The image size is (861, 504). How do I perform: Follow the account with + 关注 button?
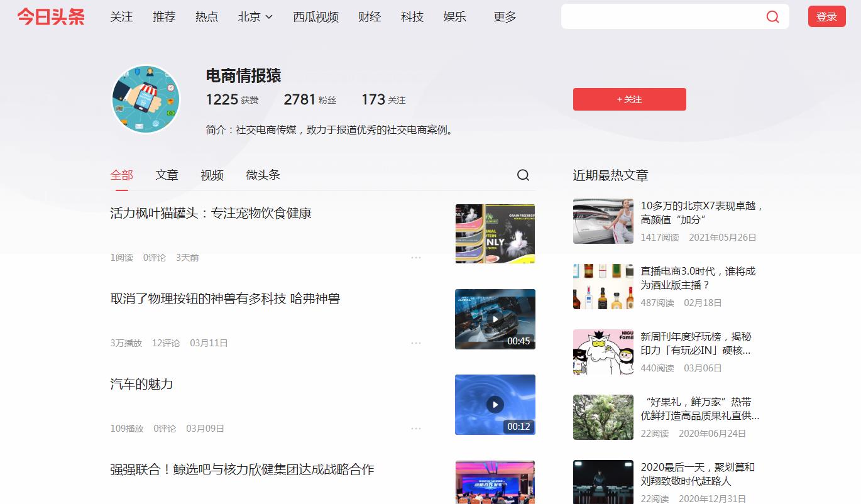tap(629, 99)
